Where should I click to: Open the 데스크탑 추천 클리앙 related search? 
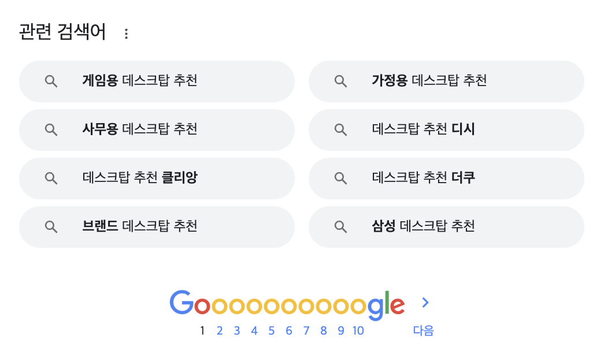pyautogui.click(x=157, y=179)
